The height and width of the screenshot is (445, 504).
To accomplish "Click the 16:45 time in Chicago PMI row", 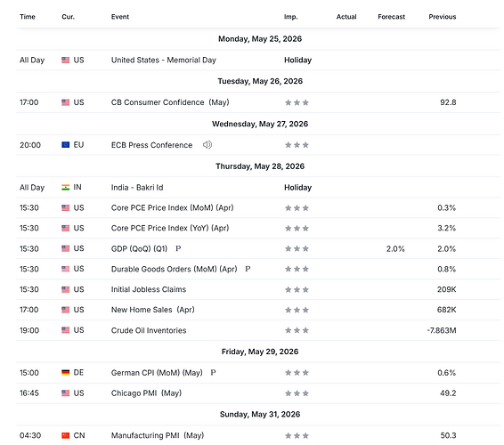I will (x=29, y=393).
